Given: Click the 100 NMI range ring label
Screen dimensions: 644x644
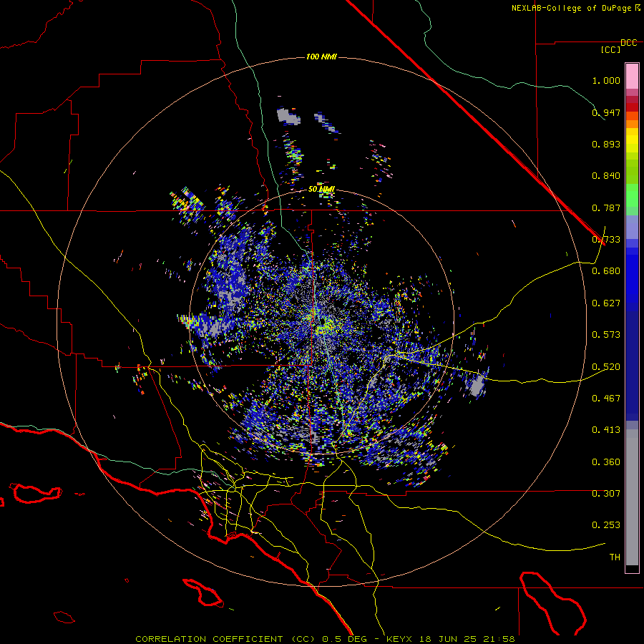Looking at the screenshot, I should coord(321,57).
